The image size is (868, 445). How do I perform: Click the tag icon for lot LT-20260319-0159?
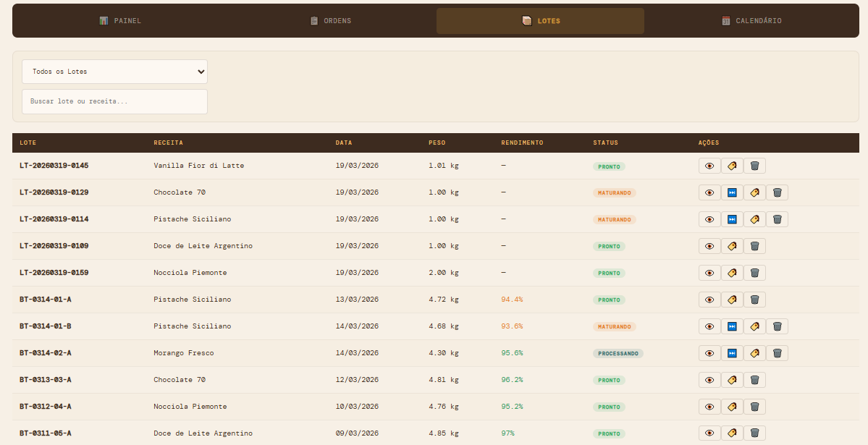[x=732, y=273]
